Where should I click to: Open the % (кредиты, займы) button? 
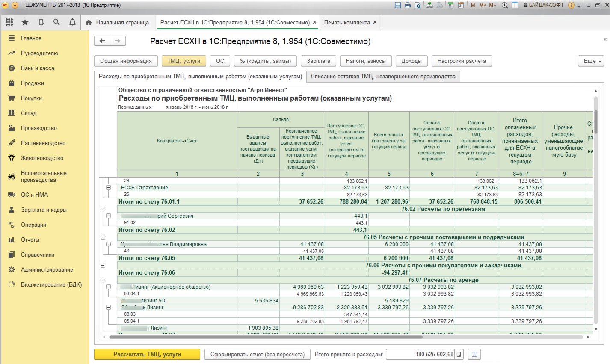[x=265, y=61]
